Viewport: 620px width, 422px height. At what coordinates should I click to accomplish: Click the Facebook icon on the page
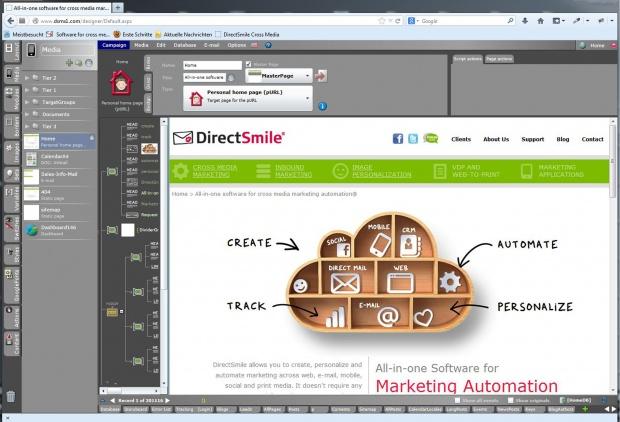(x=398, y=139)
